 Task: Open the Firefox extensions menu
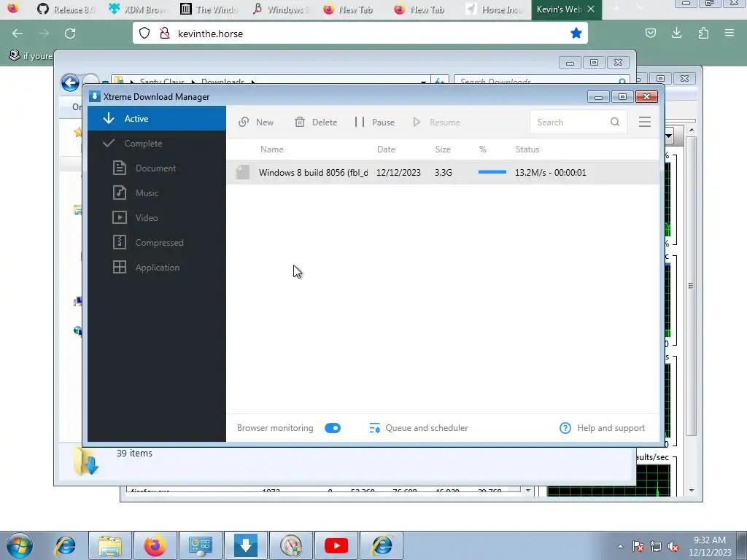(703, 33)
